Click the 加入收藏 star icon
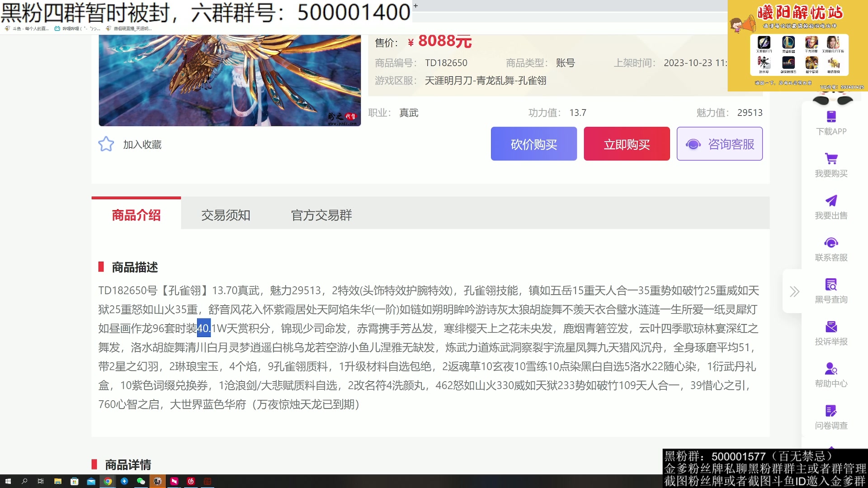Viewport: 868px width, 488px height. [x=106, y=144]
